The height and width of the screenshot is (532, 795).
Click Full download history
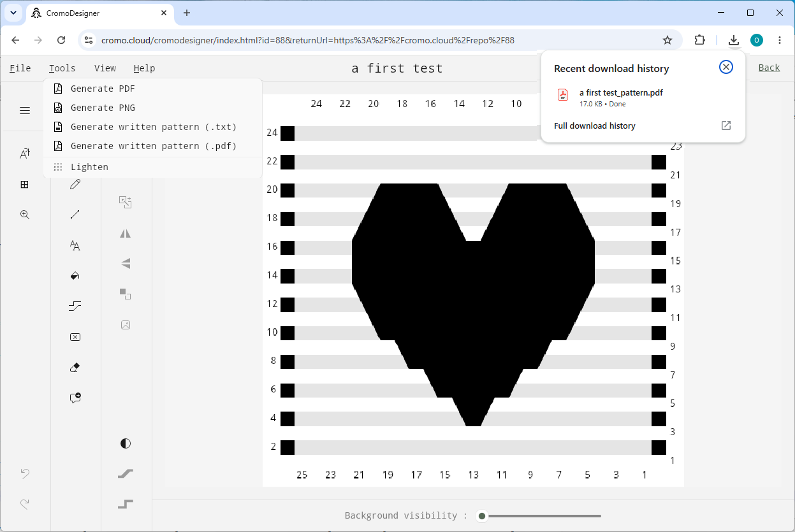click(x=595, y=126)
